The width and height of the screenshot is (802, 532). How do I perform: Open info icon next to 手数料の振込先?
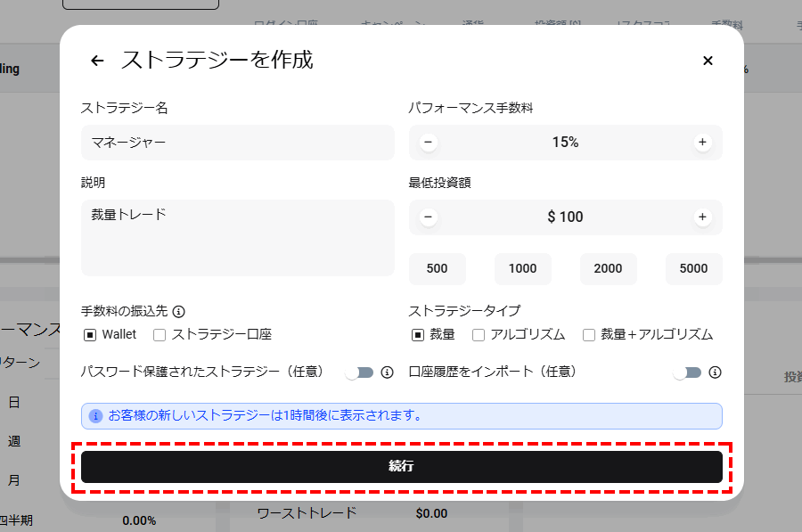tap(178, 311)
